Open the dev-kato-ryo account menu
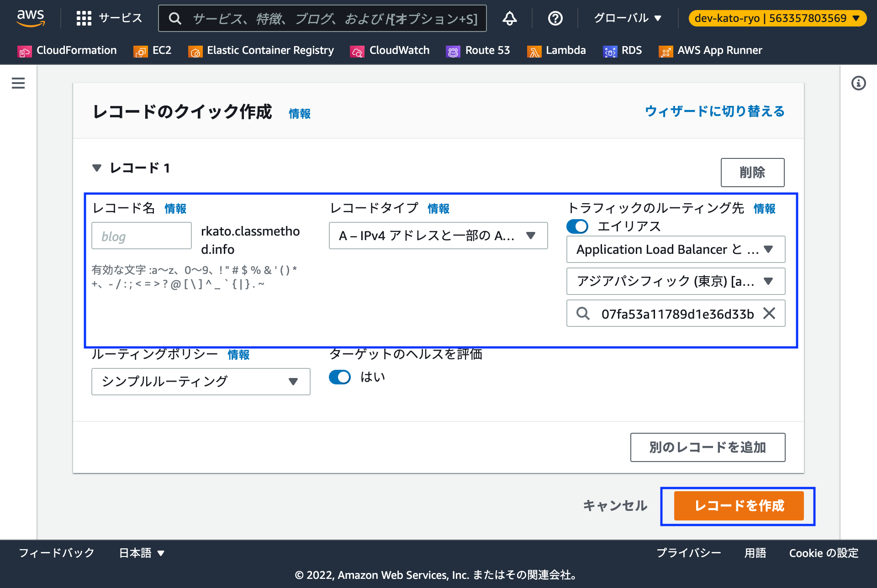 pyautogui.click(x=777, y=18)
